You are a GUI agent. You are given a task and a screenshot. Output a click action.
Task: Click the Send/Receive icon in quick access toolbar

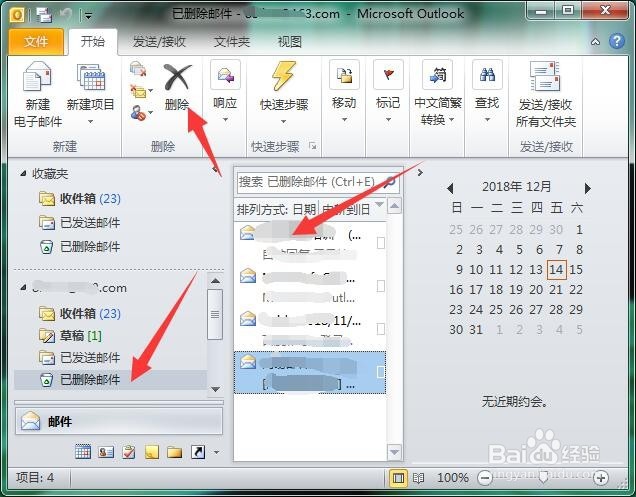point(44,15)
